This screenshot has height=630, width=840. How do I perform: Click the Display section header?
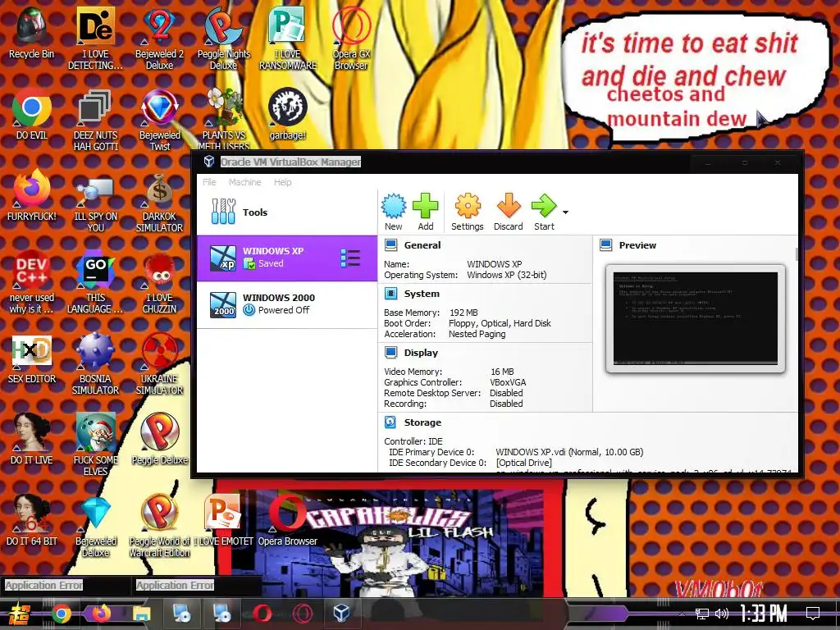421,353
